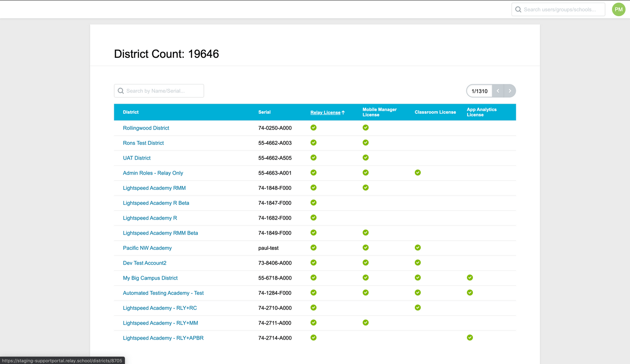Focus the Search users/groups/schools field
This screenshot has width=630, height=364.
tap(558, 9)
